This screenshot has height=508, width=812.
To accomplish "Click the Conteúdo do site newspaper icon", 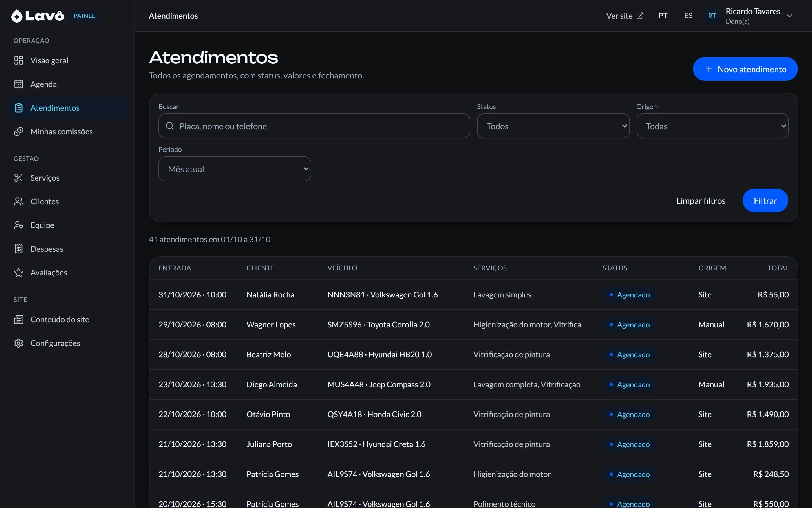I will coord(18,319).
